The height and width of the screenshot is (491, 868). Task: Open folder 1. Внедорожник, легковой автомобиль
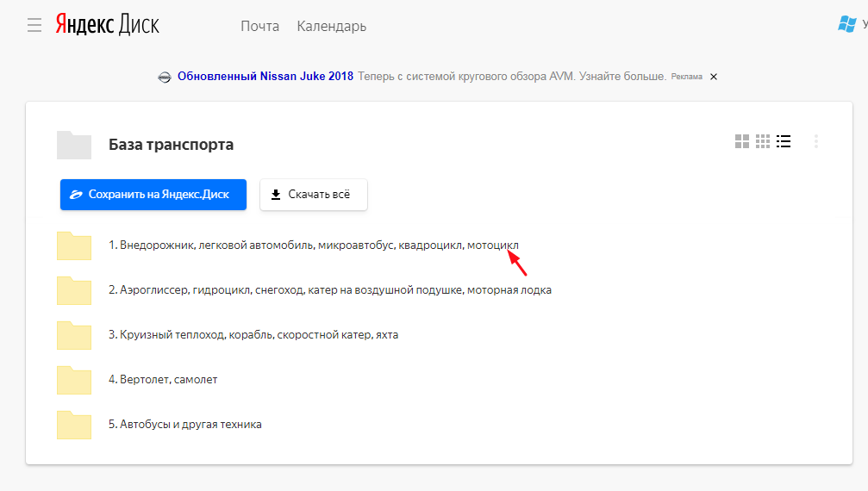[x=314, y=245]
